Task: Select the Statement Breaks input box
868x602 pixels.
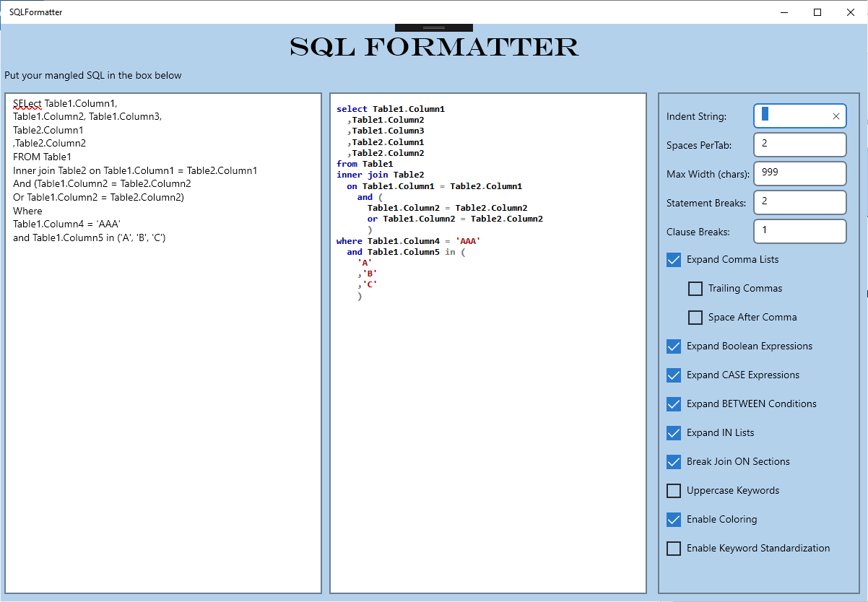Action: (799, 203)
